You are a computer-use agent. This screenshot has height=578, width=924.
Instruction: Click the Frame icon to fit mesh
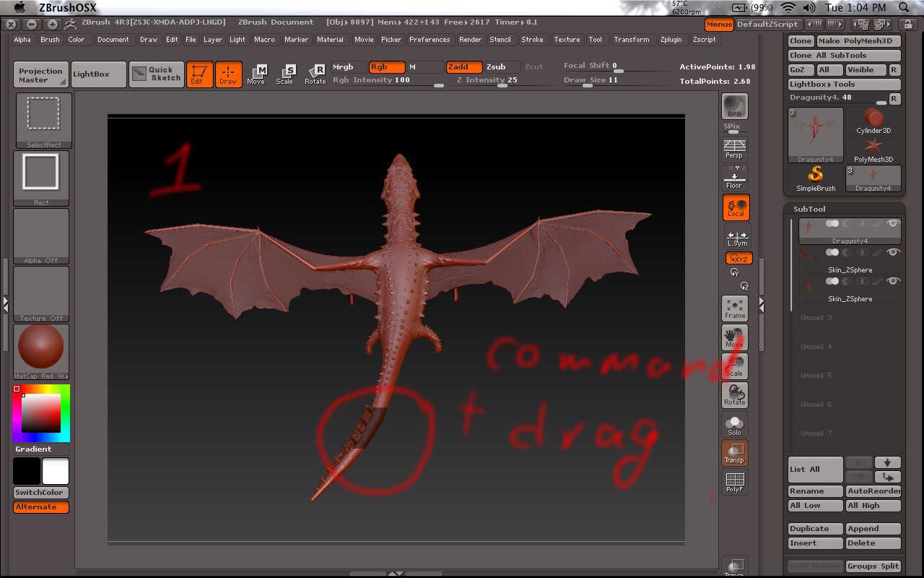point(734,308)
